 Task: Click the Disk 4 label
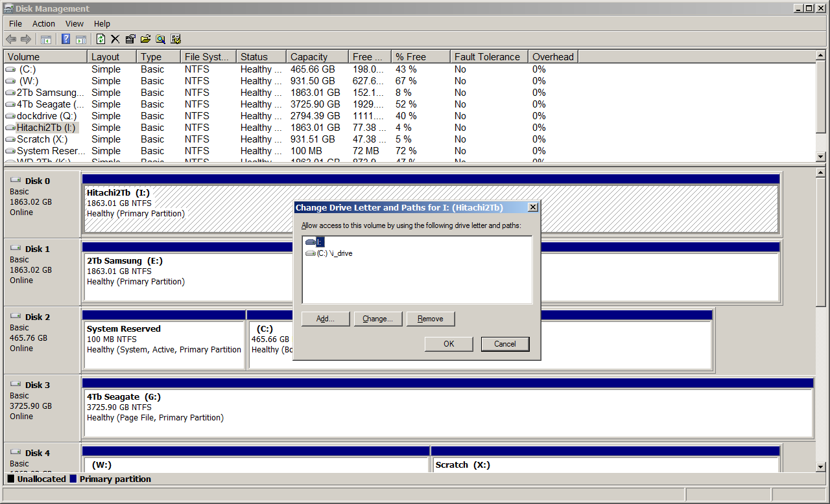pos(38,453)
